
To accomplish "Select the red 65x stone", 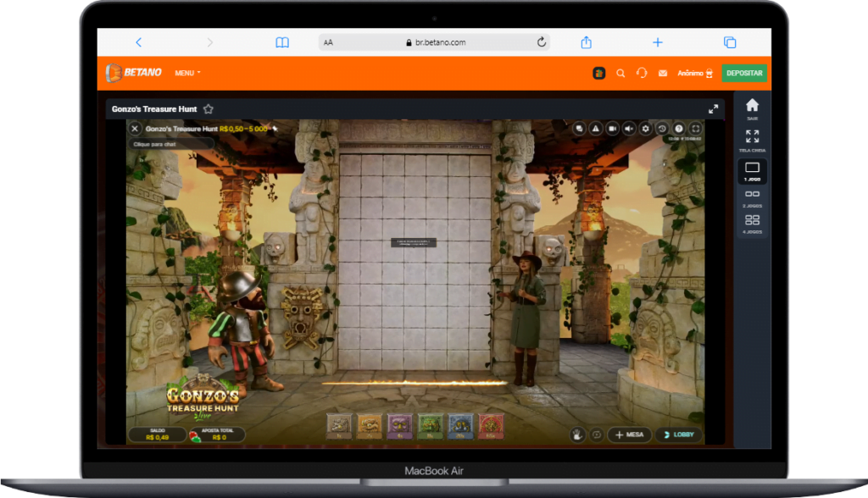I will pos(491,427).
